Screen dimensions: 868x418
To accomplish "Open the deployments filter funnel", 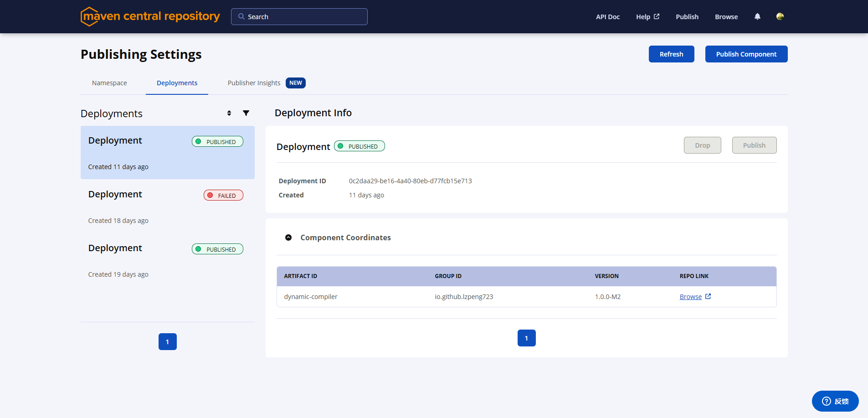I will tap(246, 113).
